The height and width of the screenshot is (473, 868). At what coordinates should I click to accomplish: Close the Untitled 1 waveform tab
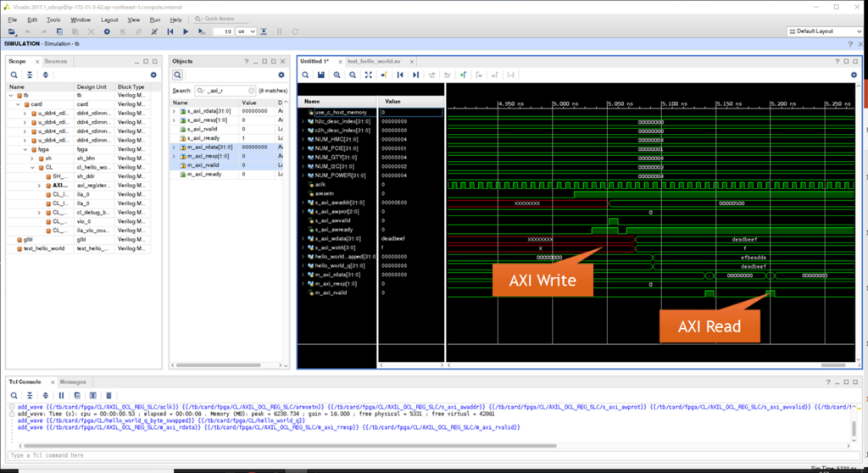click(341, 62)
